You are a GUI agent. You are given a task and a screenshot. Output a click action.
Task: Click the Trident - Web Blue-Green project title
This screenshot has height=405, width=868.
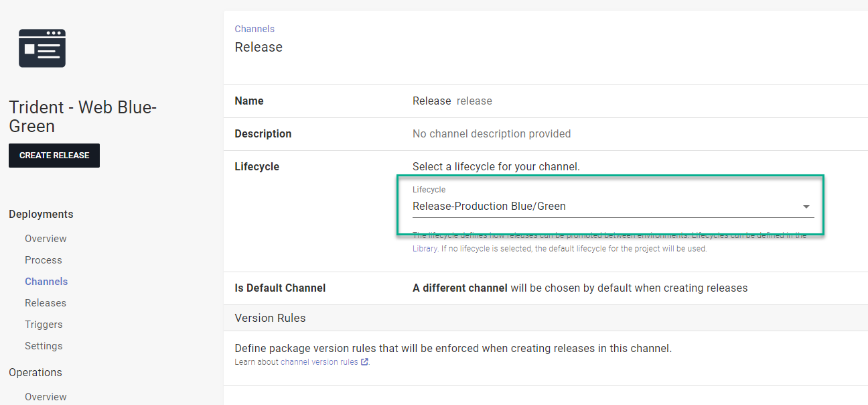pyautogui.click(x=82, y=116)
